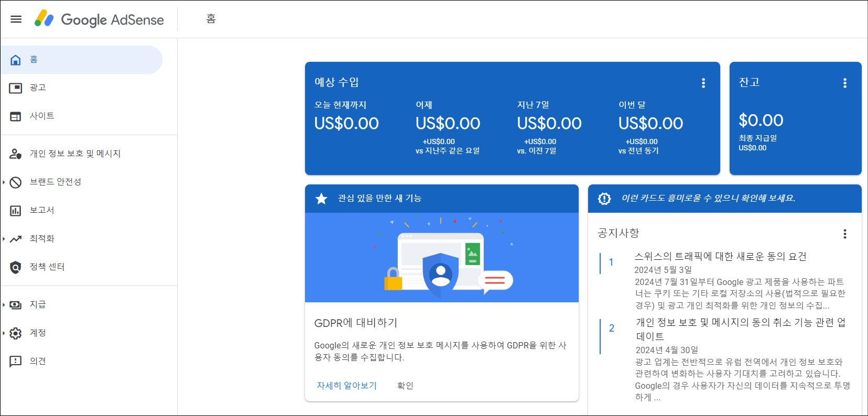Click 어제 US$0.00 earnings value

[x=448, y=124]
